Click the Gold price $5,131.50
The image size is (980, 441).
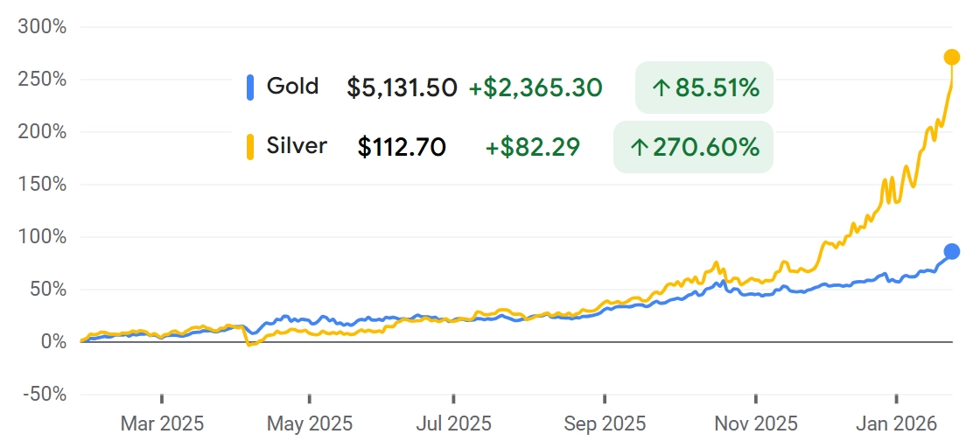pyautogui.click(x=402, y=87)
